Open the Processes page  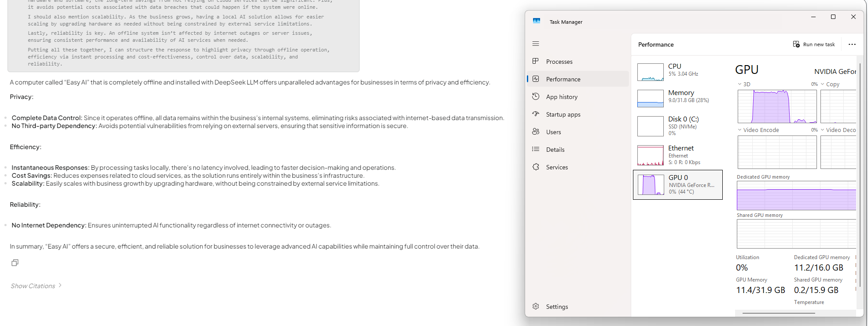(x=578, y=62)
